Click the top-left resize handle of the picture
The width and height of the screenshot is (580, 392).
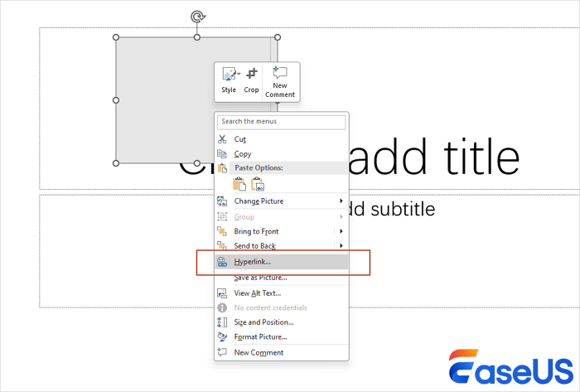[x=116, y=37]
